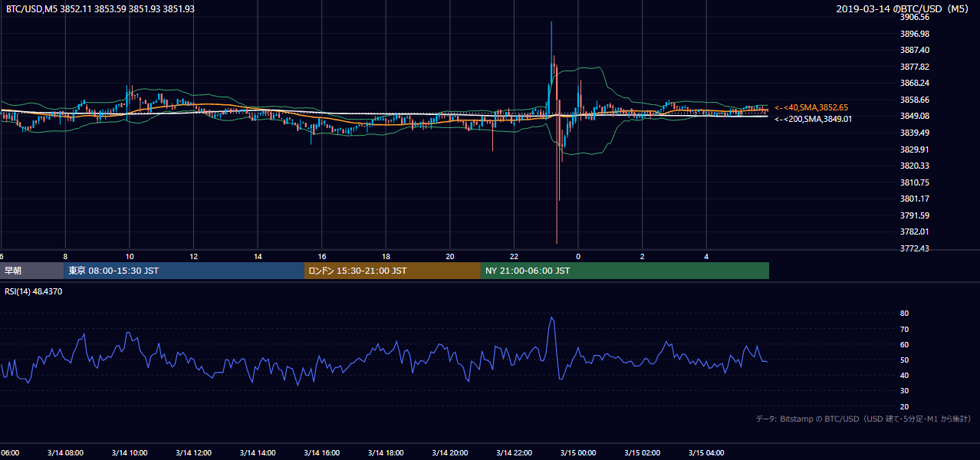Click the RSI line's highest peak near 80
Viewport: 980px width, 460px height.
coord(551,317)
